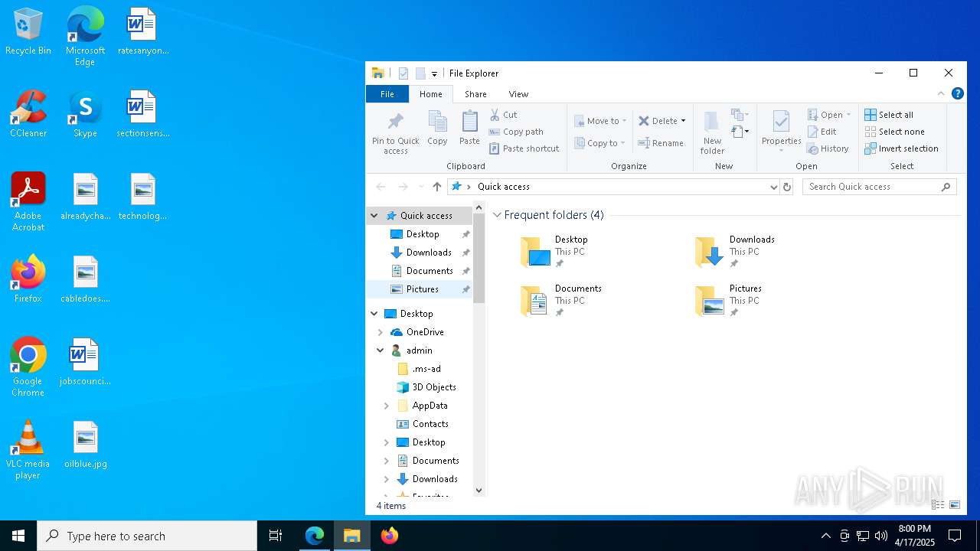
Task: Click Select none command
Action: [x=894, y=132]
